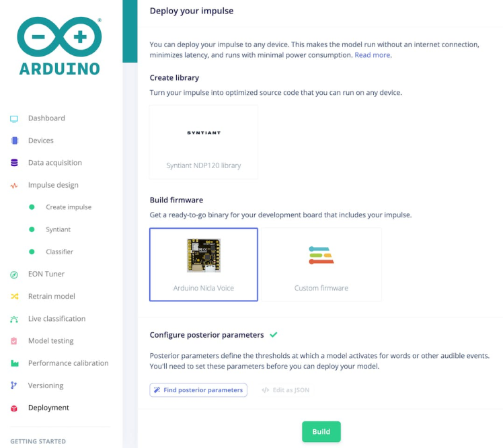
Task: Open Dashboard from the sidebar icon
Action: click(14, 118)
